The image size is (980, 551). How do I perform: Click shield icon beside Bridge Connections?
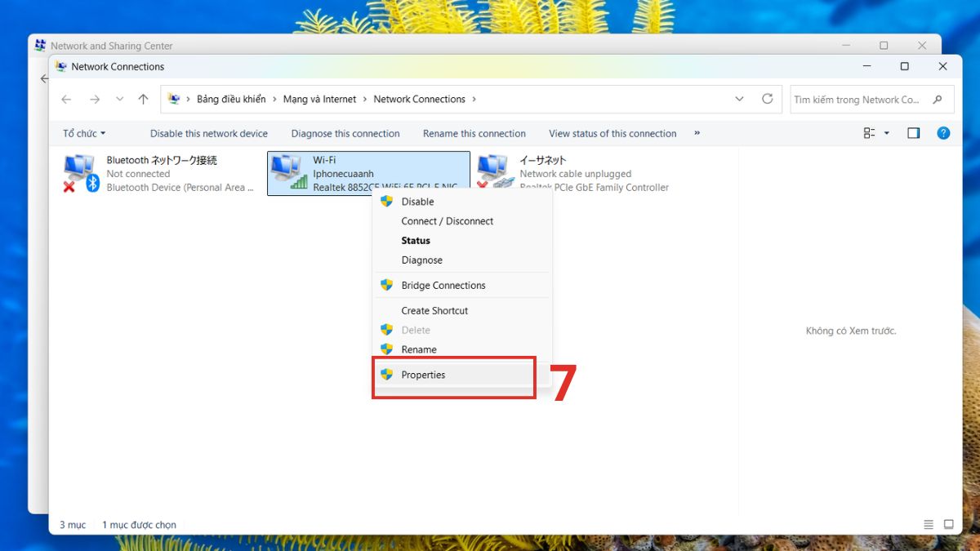point(387,286)
